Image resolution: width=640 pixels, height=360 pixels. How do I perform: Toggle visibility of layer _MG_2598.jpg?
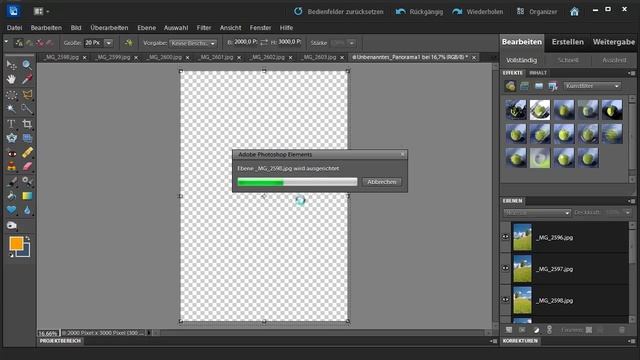coord(505,300)
